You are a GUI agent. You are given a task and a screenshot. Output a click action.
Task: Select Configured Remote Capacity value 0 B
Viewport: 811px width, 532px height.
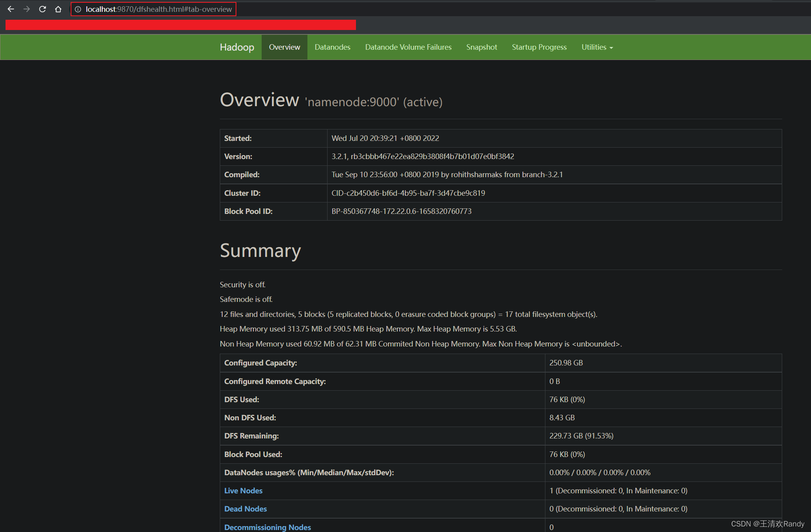[x=554, y=381]
